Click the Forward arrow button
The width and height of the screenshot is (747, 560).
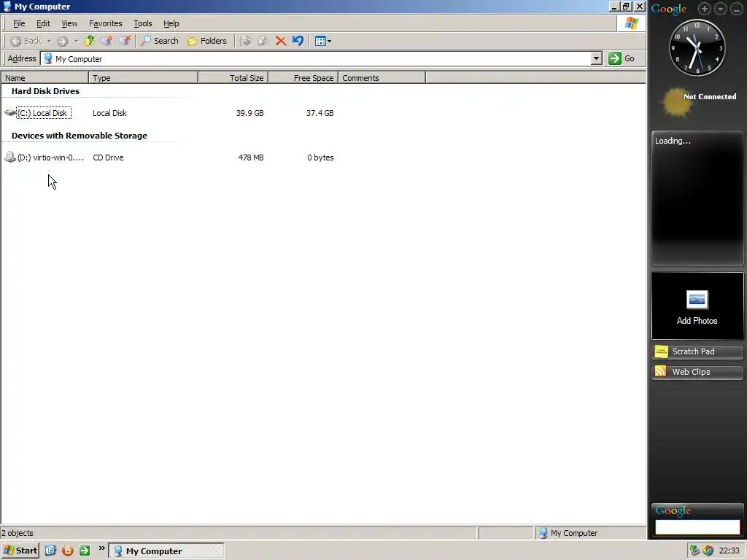[63, 41]
